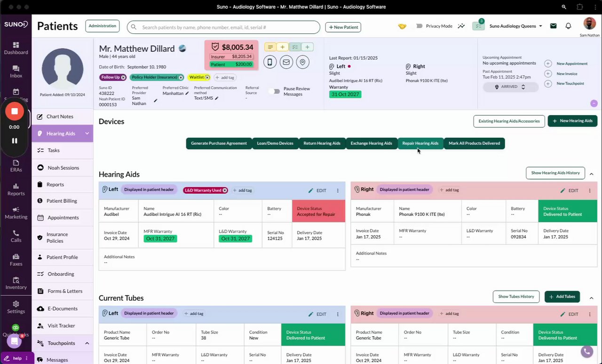602x364 pixels.
Task: Open the Inbox in the sidebar
Action: [16, 71]
